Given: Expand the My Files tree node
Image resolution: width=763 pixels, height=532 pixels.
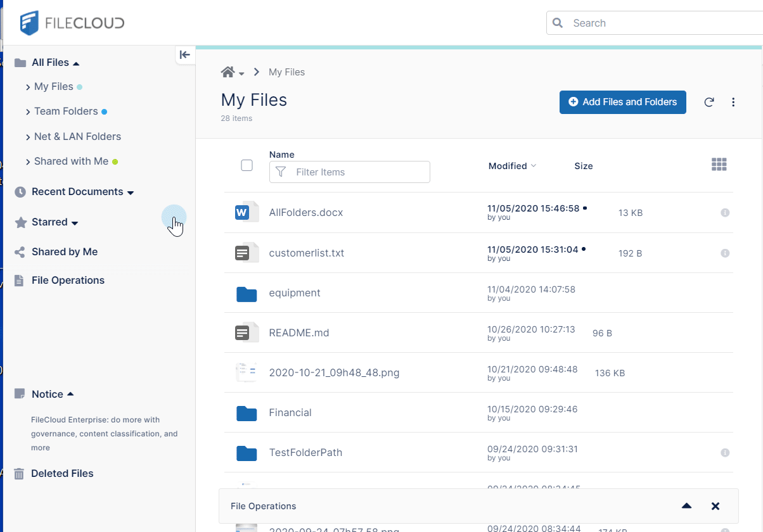Looking at the screenshot, I should [28, 87].
